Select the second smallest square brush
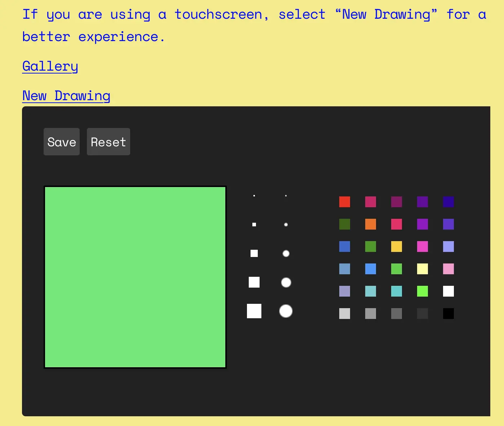The height and width of the screenshot is (426, 504). click(254, 224)
